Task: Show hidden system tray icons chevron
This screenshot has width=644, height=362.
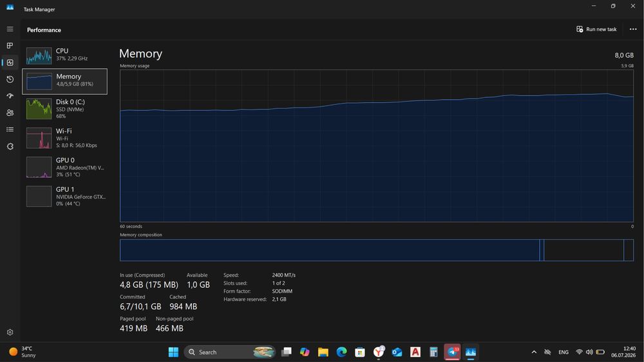Action: (x=534, y=352)
